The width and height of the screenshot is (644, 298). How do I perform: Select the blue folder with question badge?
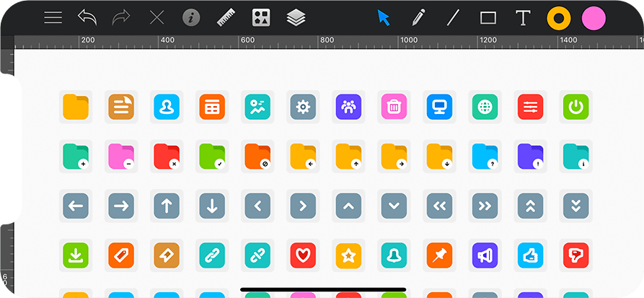pos(485,156)
